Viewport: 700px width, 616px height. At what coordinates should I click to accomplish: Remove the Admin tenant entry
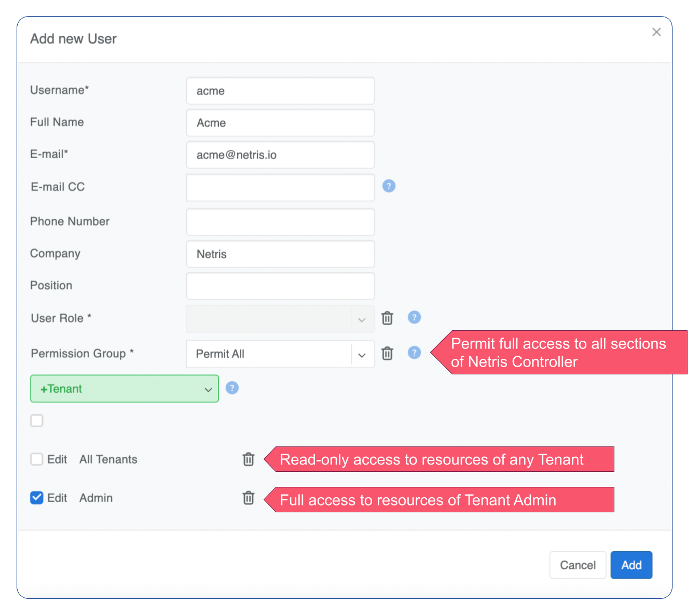click(249, 498)
